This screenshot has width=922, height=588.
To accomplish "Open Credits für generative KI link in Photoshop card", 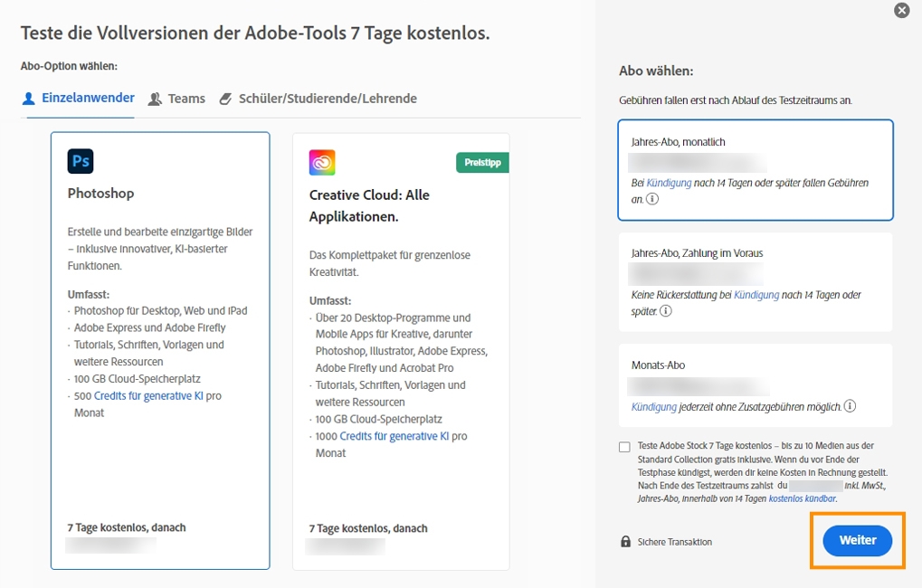I will click(148, 395).
